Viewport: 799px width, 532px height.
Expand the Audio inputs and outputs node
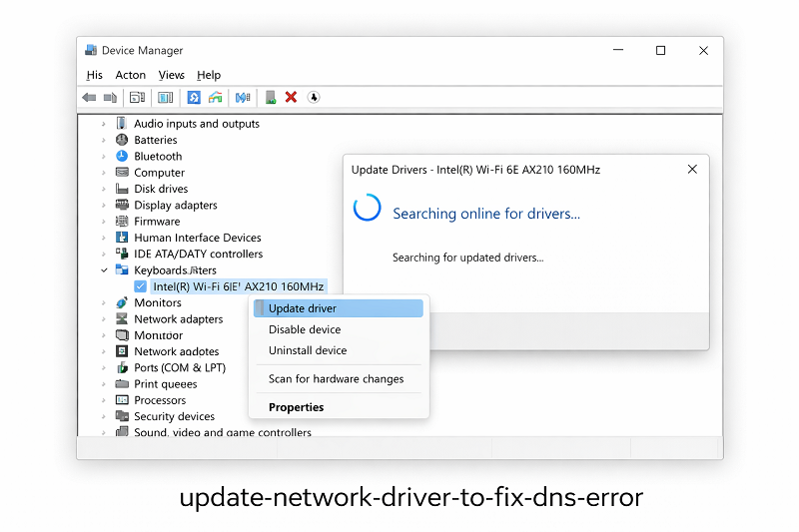104,123
